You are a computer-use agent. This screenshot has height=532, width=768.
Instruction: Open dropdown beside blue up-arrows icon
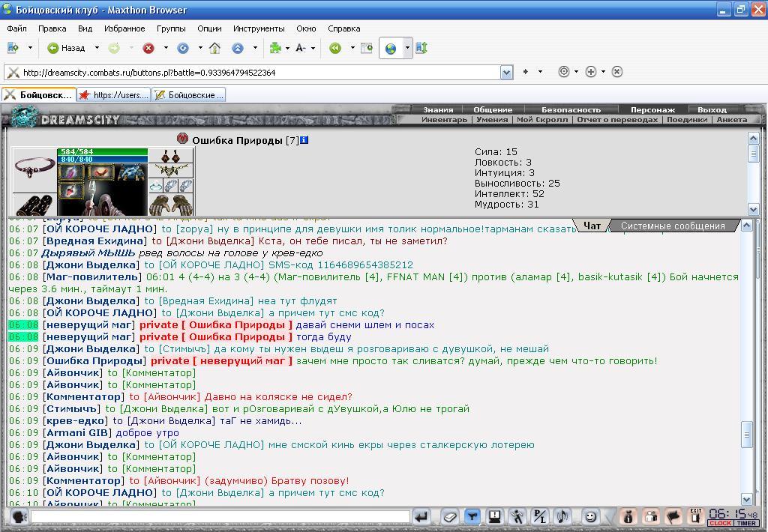point(255,48)
